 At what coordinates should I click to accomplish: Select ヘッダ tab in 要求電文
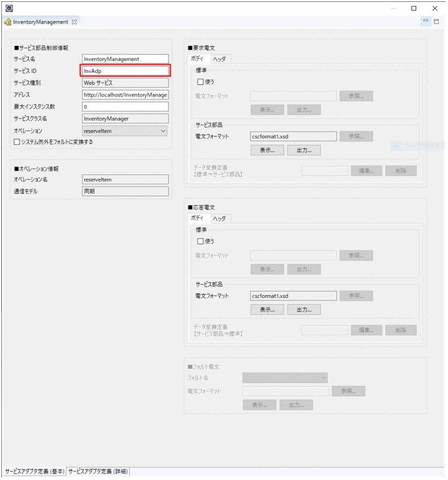coord(220,59)
